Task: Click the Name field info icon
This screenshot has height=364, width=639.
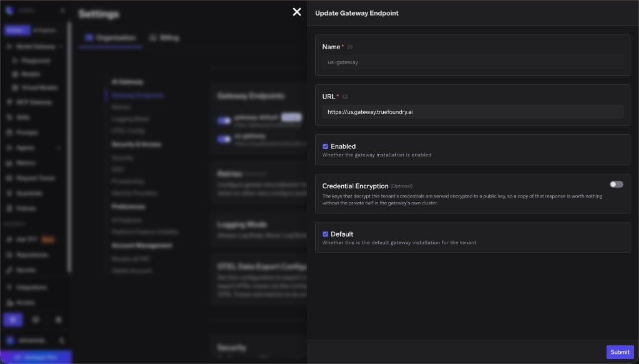Action: point(349,47)
